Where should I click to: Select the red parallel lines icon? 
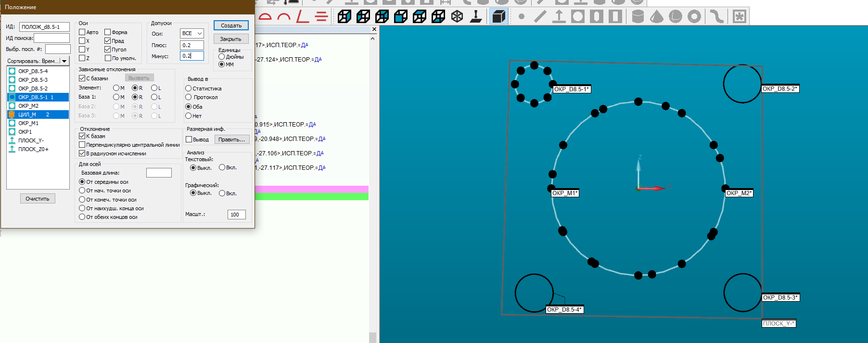(321, 17)
